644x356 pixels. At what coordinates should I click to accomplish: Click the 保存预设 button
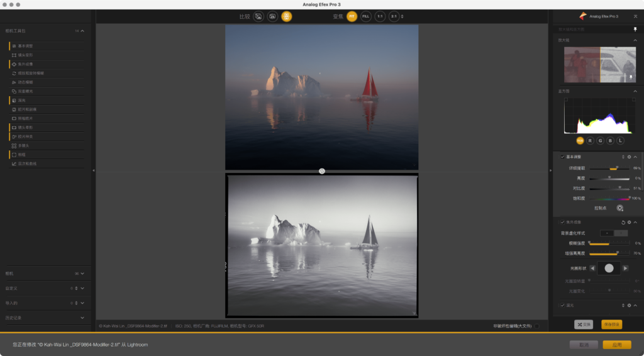(611, 325)
